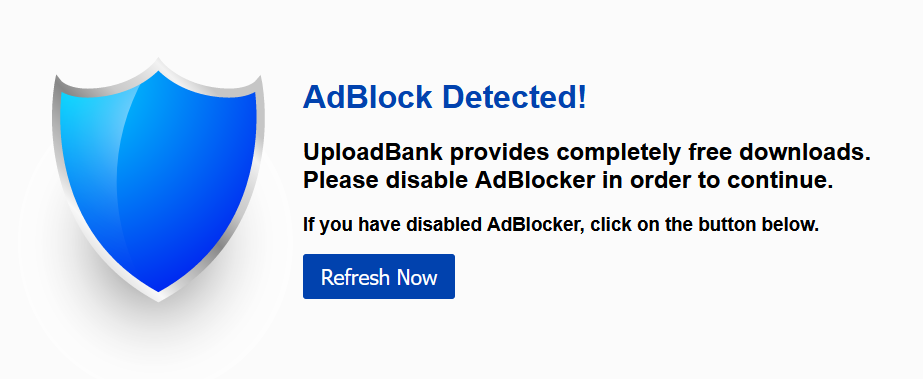This screenshot has width=923, height=379.
Task: Click the soft shadow beneath the shield
Action: click(158, 330)
